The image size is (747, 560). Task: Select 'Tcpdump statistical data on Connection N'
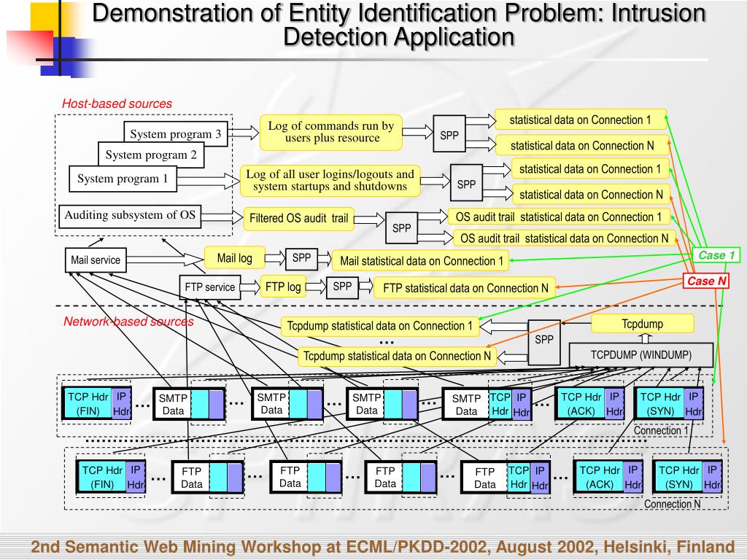[x=397, y=356]
